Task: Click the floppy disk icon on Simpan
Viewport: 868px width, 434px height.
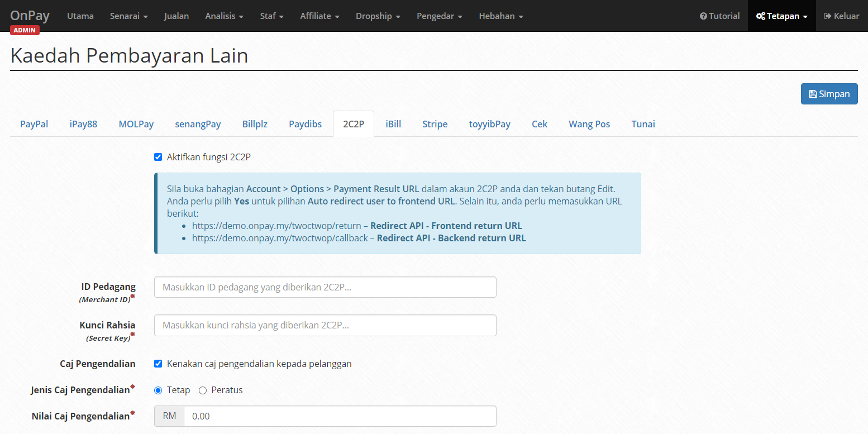Action: (813, 94)
